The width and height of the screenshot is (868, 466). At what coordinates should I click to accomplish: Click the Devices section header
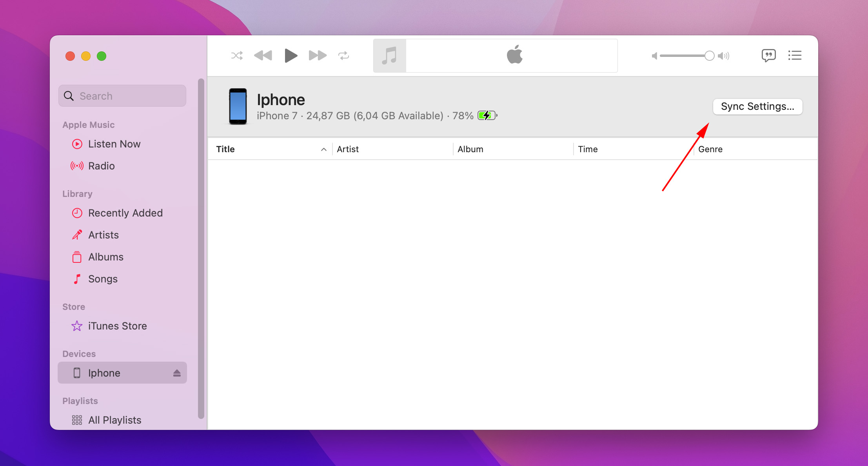[79, 354]
